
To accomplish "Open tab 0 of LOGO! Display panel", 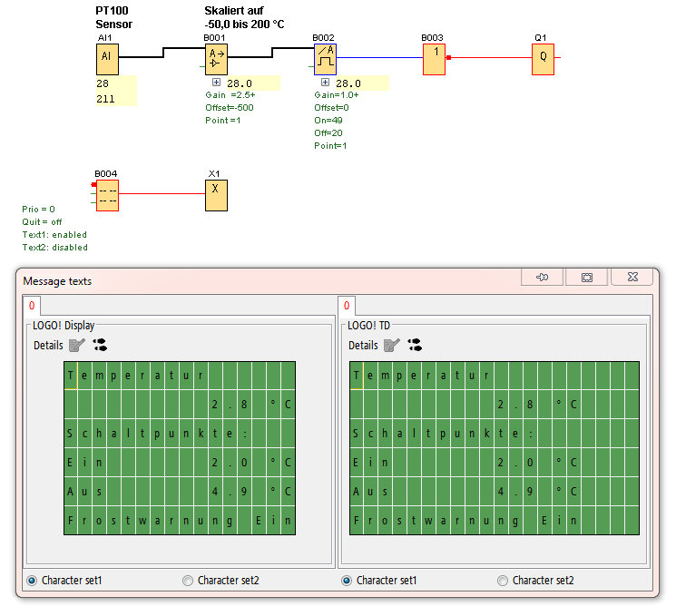I will (x=32, y=306).
